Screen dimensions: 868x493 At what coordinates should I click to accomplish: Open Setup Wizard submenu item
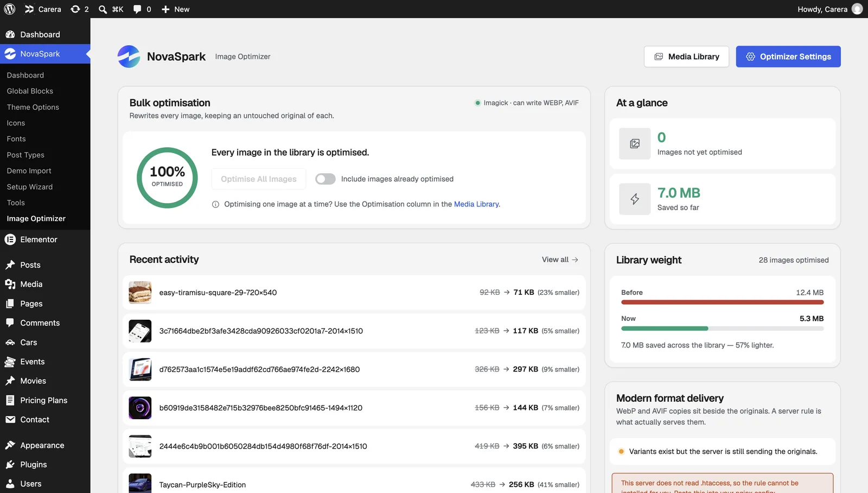point(30,187)
